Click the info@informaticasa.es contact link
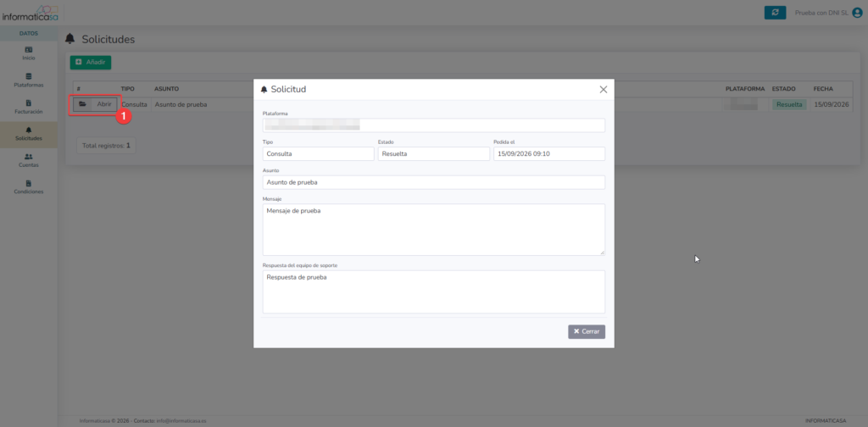The width and height of the screenshot is (868, 427). pyautogui.click(x=181, y=421)
